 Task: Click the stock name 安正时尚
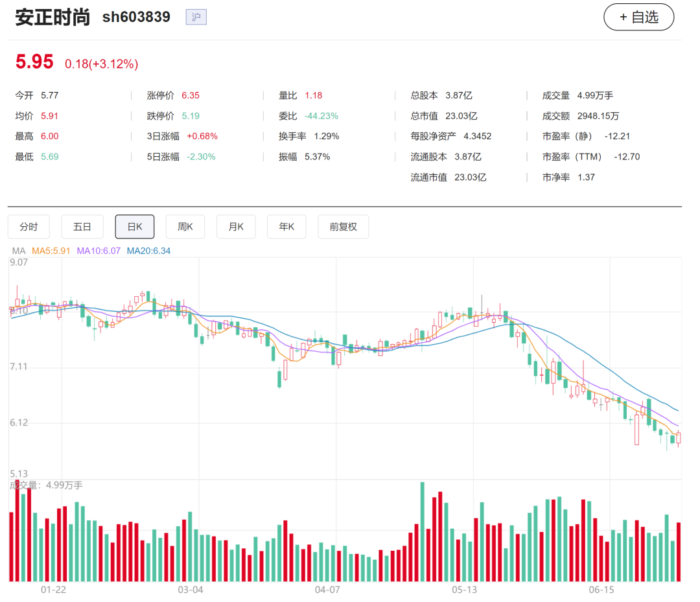pyautogui.click(x=52, y=17)
